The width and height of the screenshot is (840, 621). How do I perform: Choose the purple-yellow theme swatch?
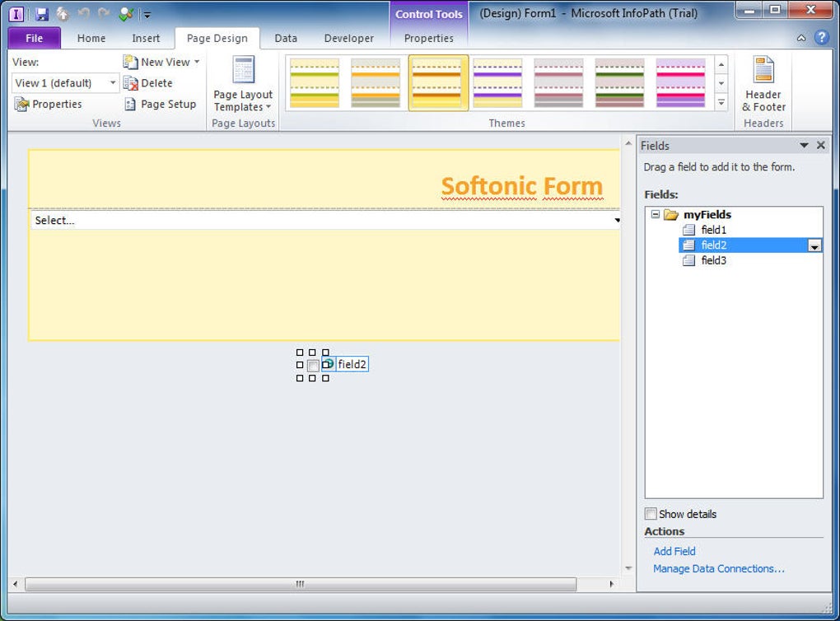497,83
